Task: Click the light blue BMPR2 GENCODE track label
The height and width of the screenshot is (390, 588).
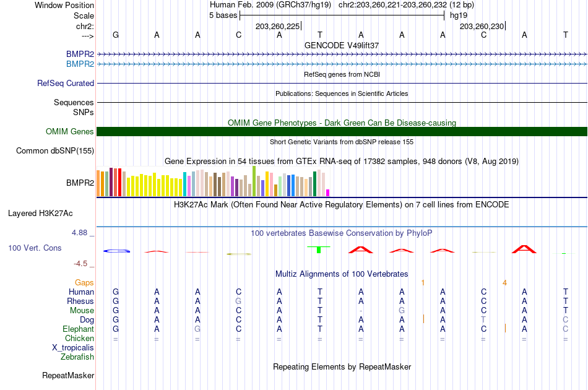Action: click(x=80, y=64)
